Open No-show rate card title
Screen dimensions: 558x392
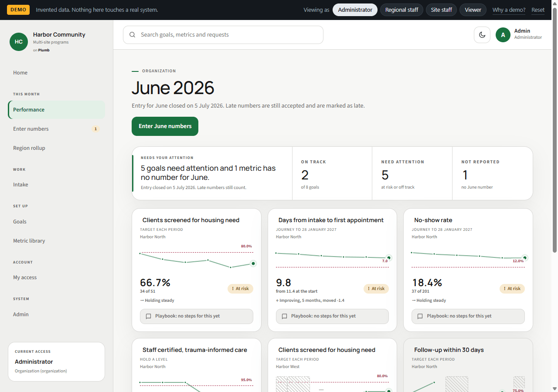(433, 220)
